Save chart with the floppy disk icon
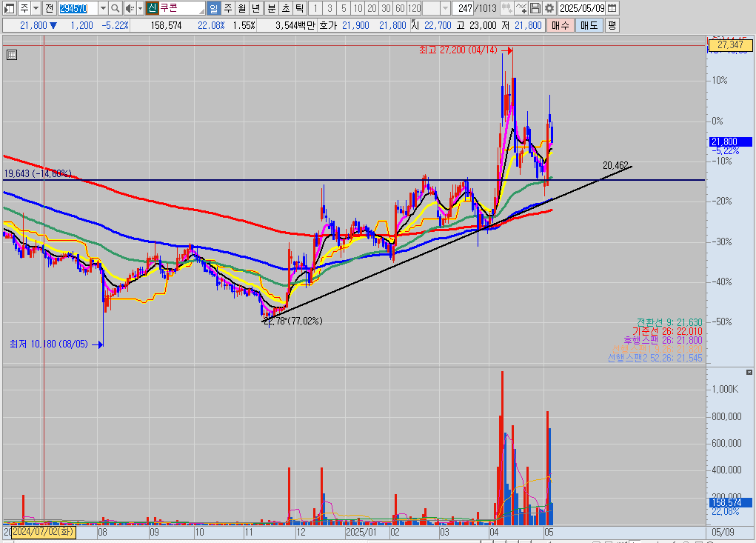The height and width of the screenshot is (543, 756). (x=535, y=8)
